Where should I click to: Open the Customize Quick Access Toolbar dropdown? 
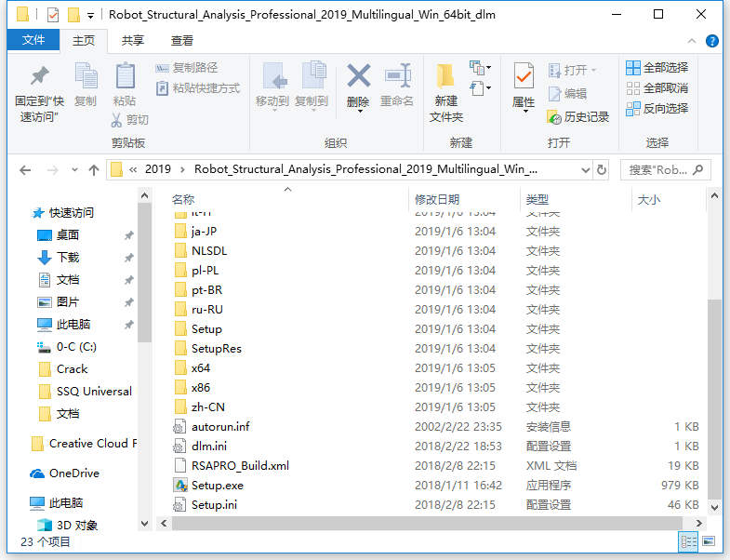pyautogui.click(x=91, y=16)
